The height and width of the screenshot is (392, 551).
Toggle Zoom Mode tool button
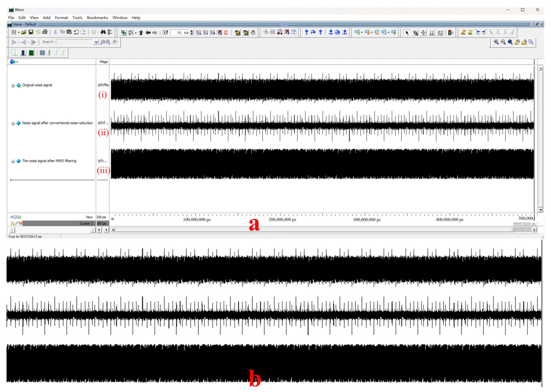tap(415, 33)
